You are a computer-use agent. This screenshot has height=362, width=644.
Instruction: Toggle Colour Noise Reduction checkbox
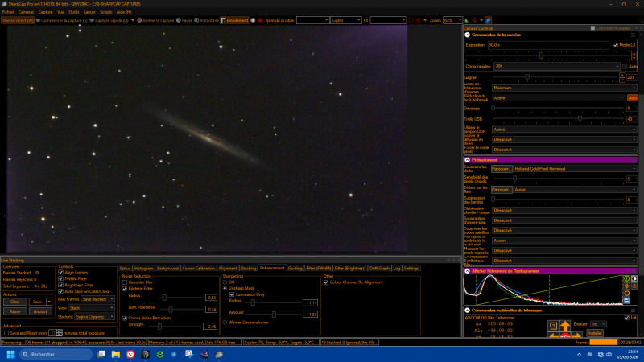coord(125,318)
